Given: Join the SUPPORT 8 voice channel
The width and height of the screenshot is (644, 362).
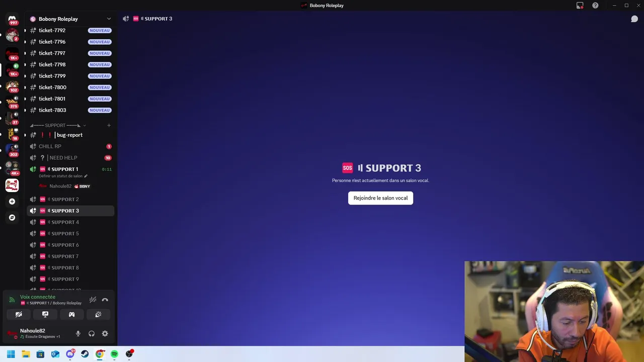Looking at the screenshot, I should 70,267.
